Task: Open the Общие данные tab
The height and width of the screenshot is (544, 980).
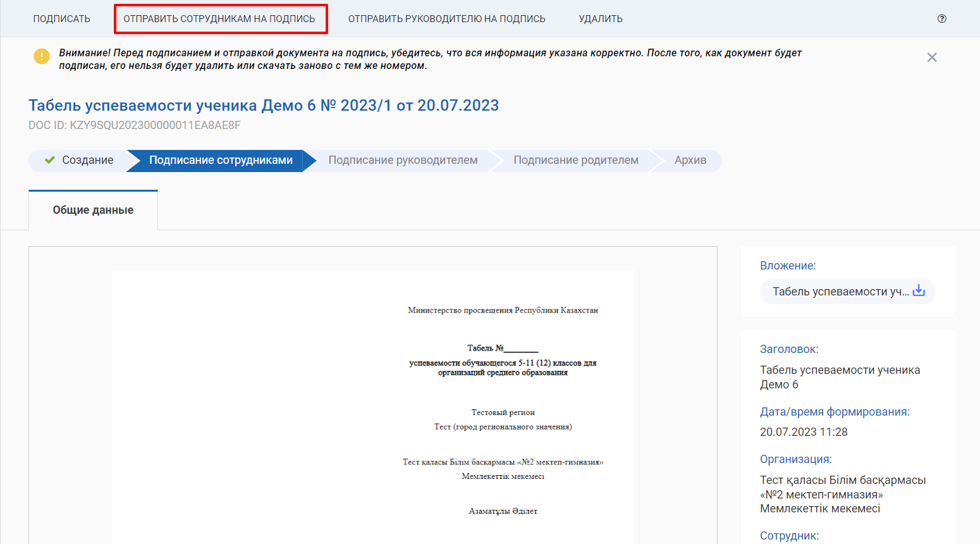Action: click(x=93, y=210)
